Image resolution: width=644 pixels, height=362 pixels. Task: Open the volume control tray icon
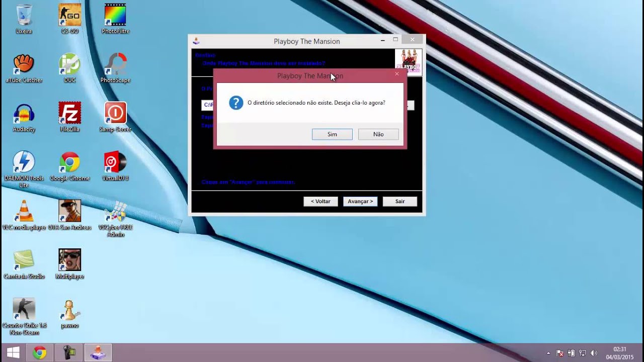[x=594, y=353]
